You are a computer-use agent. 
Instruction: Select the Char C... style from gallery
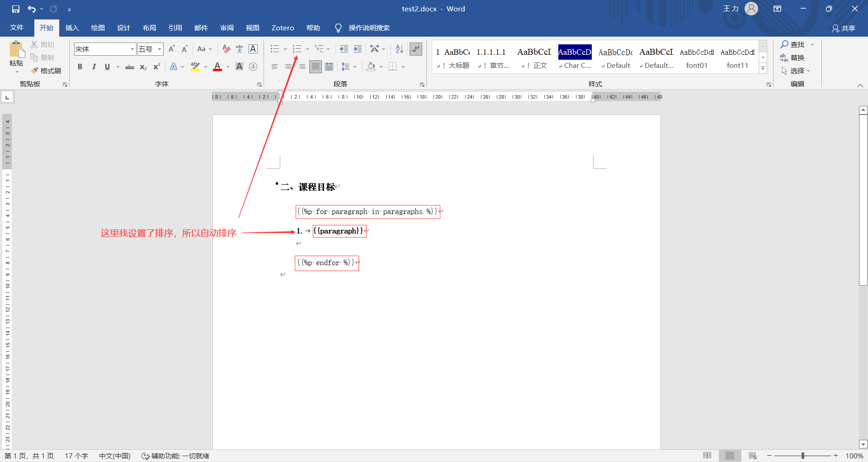574,57
